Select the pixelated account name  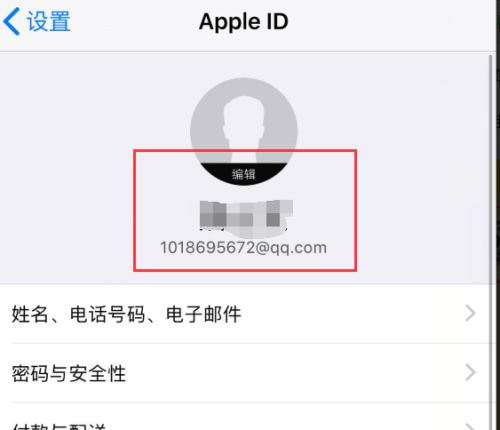246,215
